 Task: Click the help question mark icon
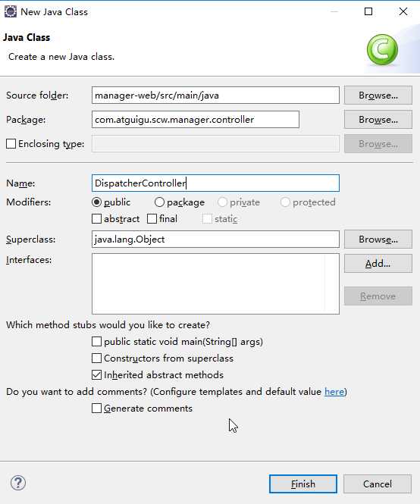pos(18,483)
